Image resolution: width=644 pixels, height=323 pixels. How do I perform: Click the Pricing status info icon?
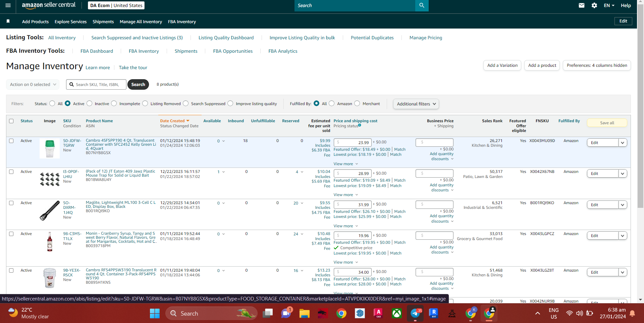(360, 125)
